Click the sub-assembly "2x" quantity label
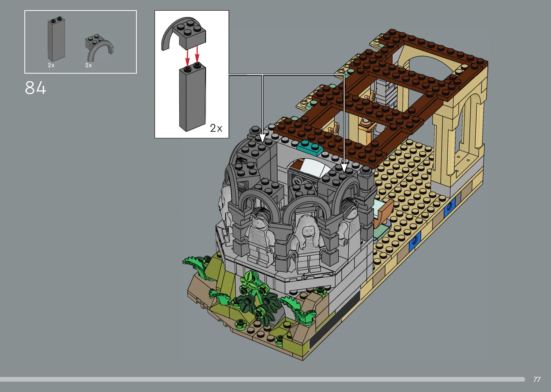The height and width of the screenshot is (392, 551). pyautogui.click(x=216, y=128)
